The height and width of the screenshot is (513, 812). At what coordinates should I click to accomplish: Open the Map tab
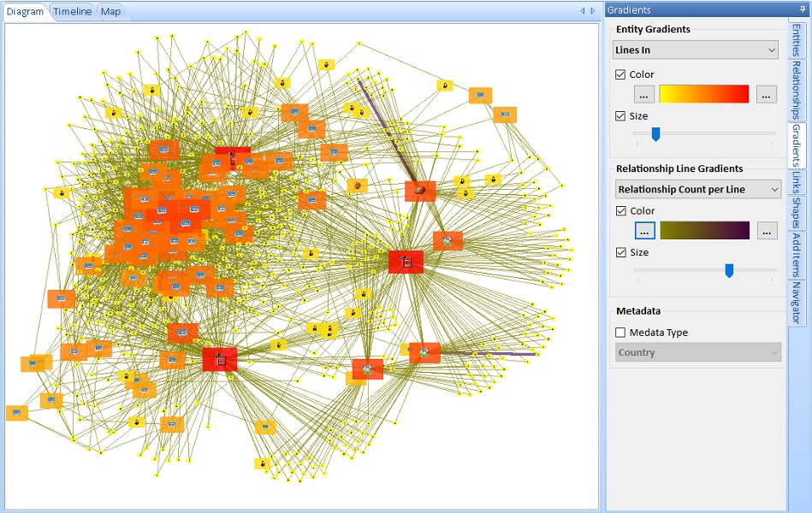(x=110, y=11)
